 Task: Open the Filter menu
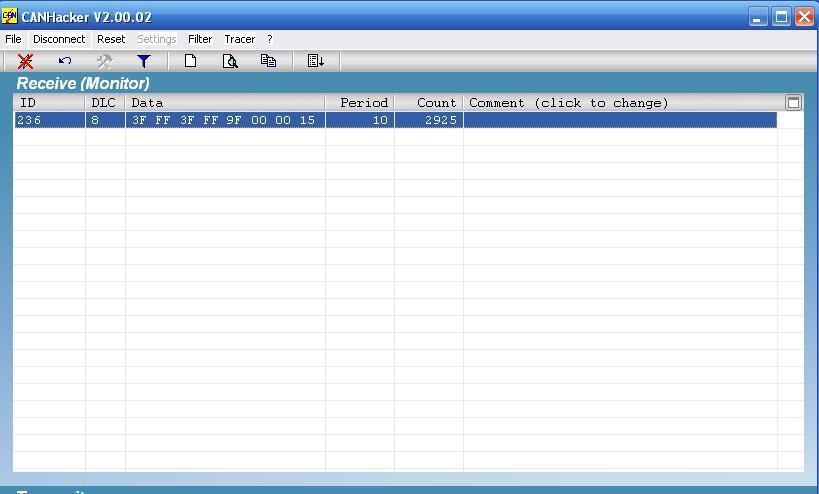point(200,39)
